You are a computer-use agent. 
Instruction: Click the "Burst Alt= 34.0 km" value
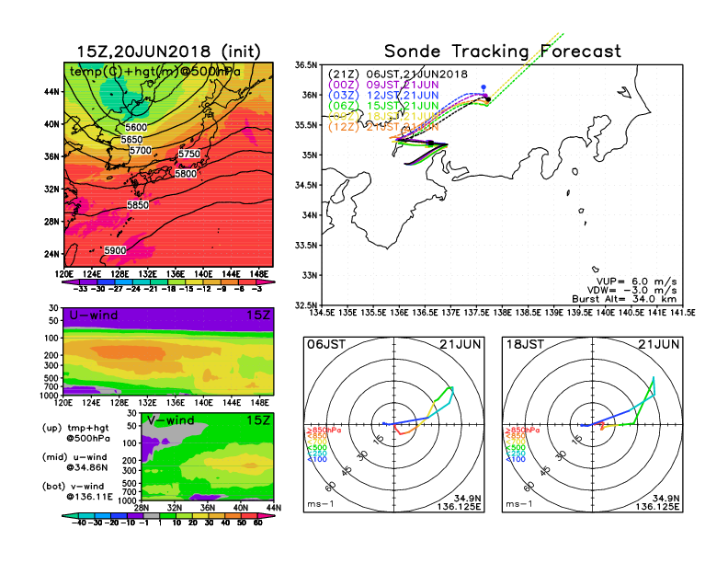[624, 299]
